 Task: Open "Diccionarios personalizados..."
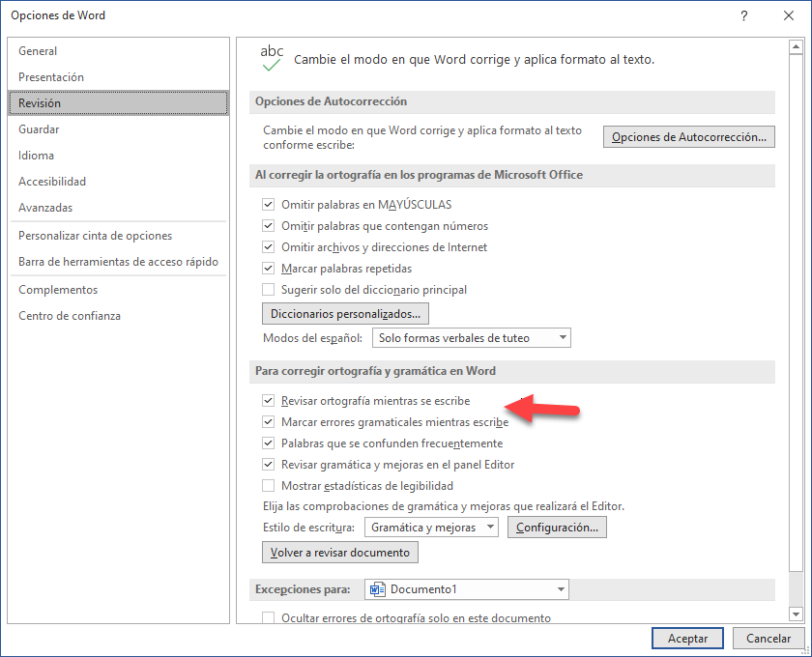pyautogui.click(x=344, y=313)
